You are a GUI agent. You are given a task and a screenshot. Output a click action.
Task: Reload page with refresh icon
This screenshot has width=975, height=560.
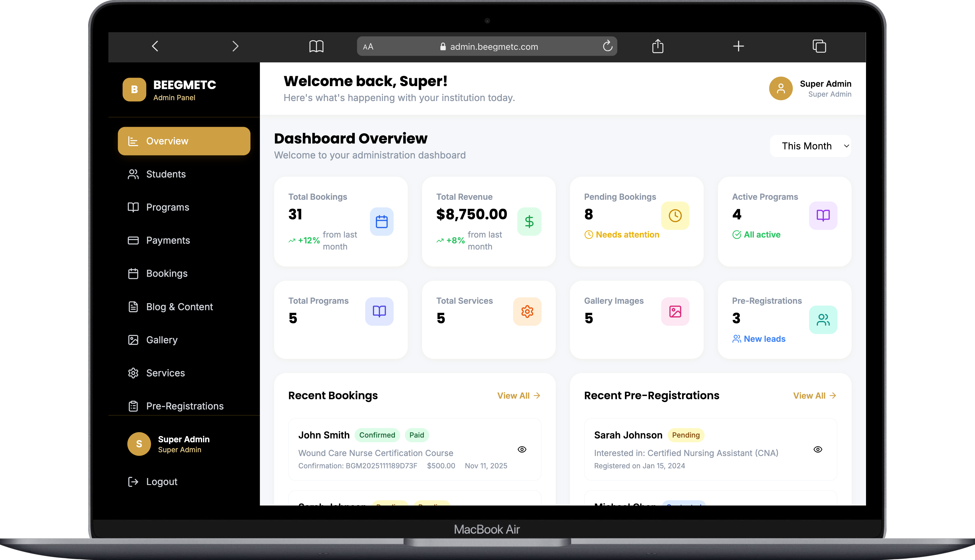pos(607,46)
